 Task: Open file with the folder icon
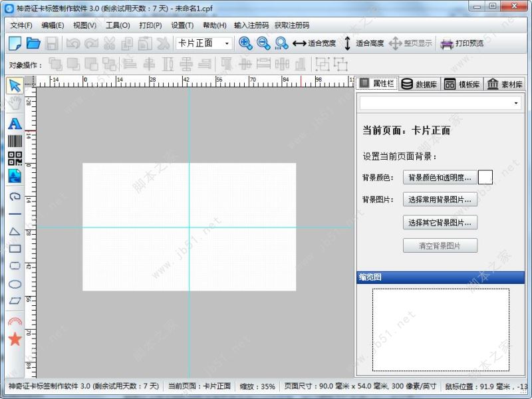pyautogui.click(x=33, y=43)
